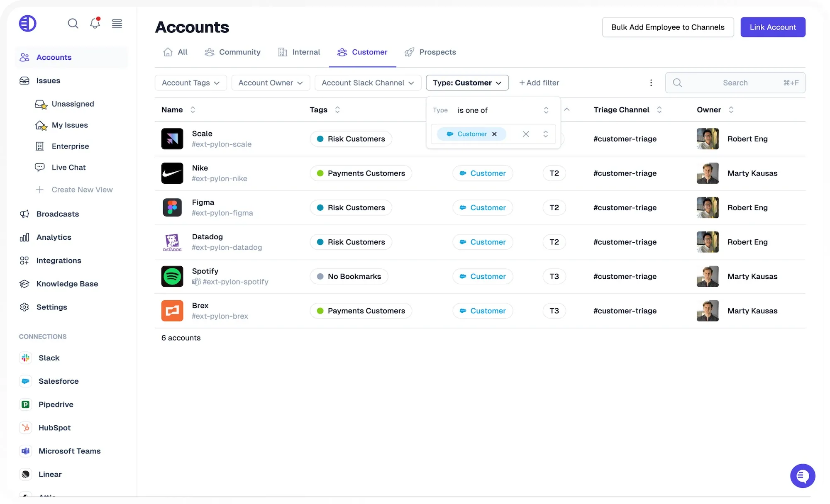Image resolution: width=830 pixels, height=504 pixels.
Task: Remove the Customer chip from filter
Action: tap(494, 134)
